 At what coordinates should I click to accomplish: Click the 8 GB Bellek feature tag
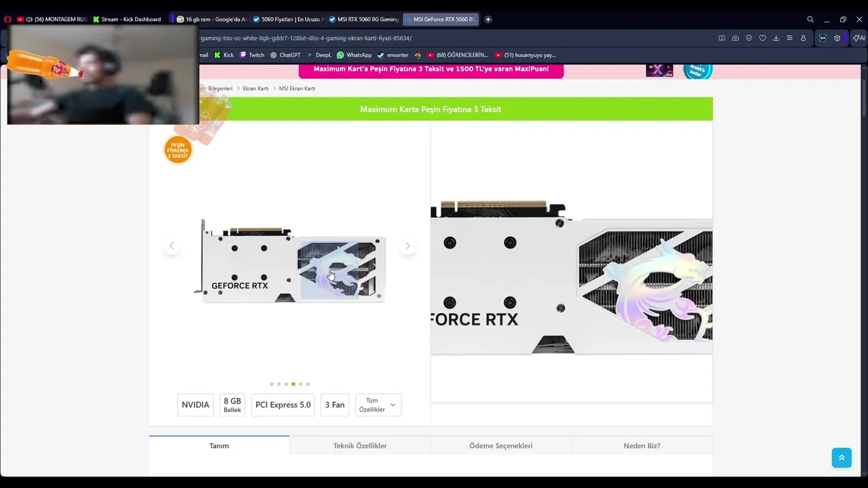pos(232,405)
